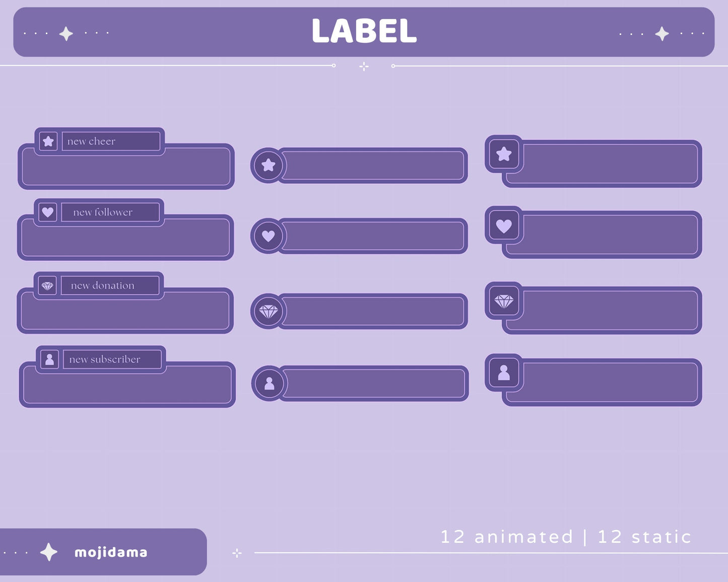The image size is (728, 582).
Task: Click the sparkle star next to mojidama
Action: tap(49, 552)
